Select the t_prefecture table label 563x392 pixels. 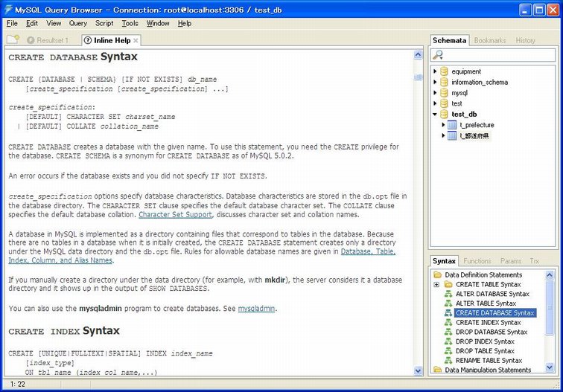click(477, 125)
